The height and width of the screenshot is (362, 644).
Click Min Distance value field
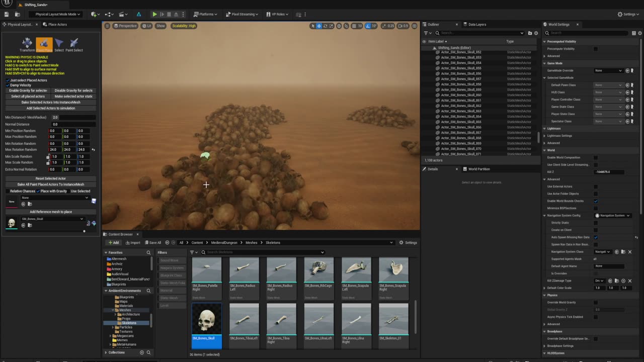coord(73,118)
